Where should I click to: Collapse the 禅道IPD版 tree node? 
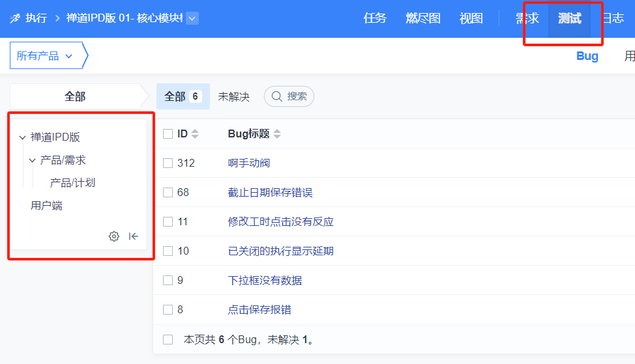tap(22, 137)
